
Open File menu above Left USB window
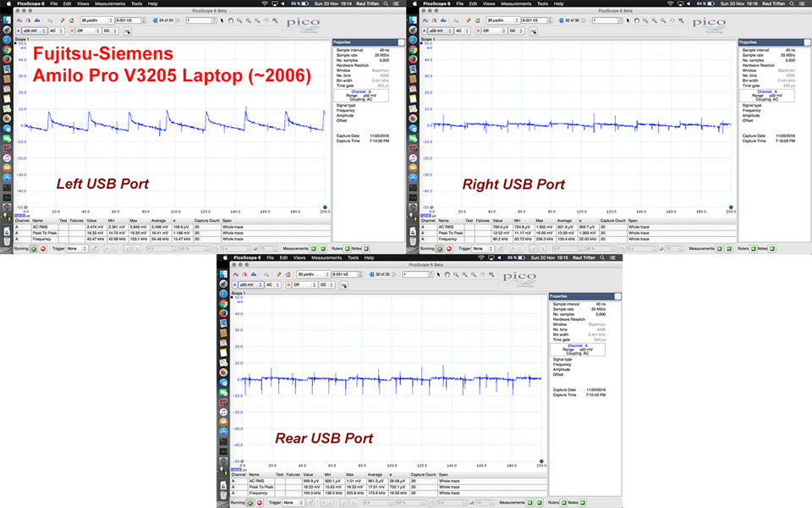[54, 3]
